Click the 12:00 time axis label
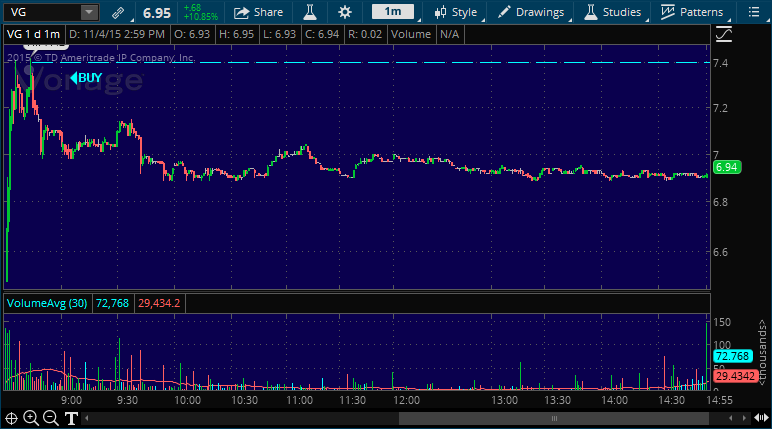 pos(407,400)
